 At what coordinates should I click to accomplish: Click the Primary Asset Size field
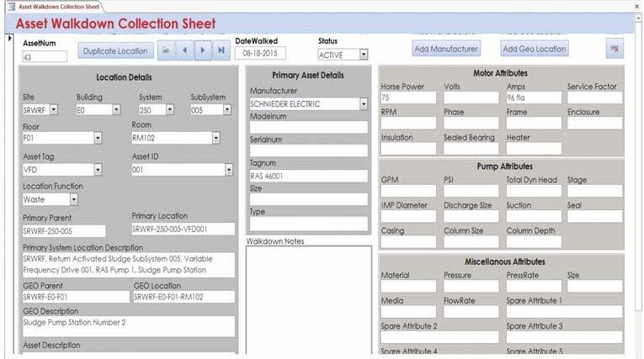(x=309, y=199)
